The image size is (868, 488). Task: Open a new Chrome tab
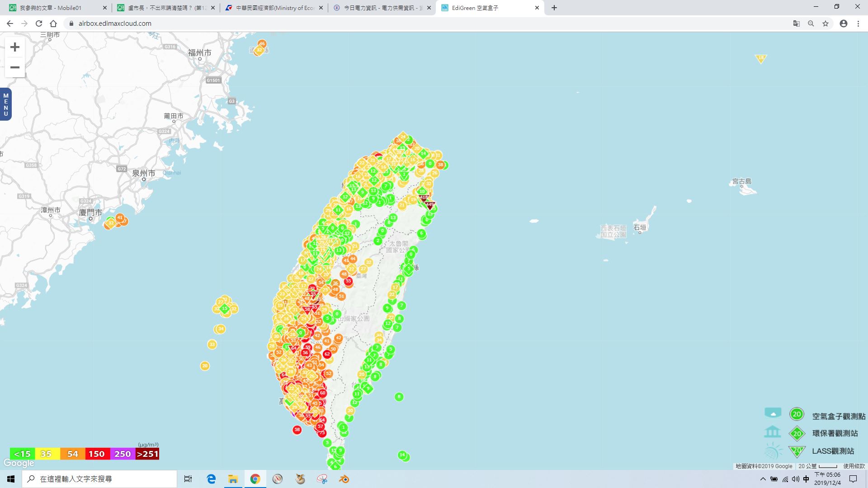click(554, 8)
